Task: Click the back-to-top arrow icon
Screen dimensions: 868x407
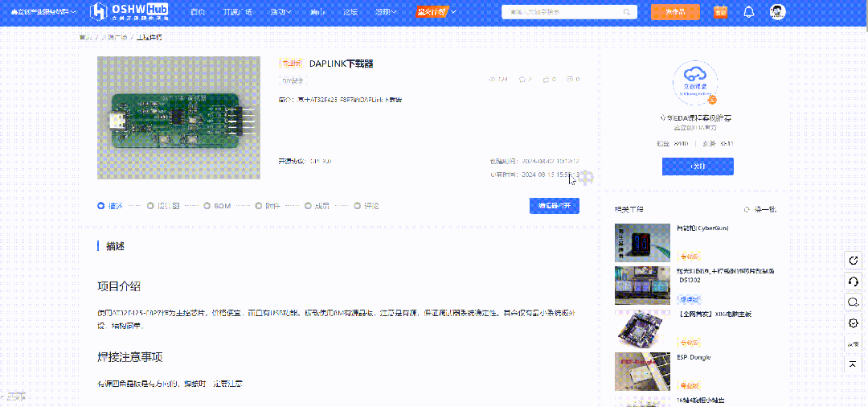Action: click(854, 364)
